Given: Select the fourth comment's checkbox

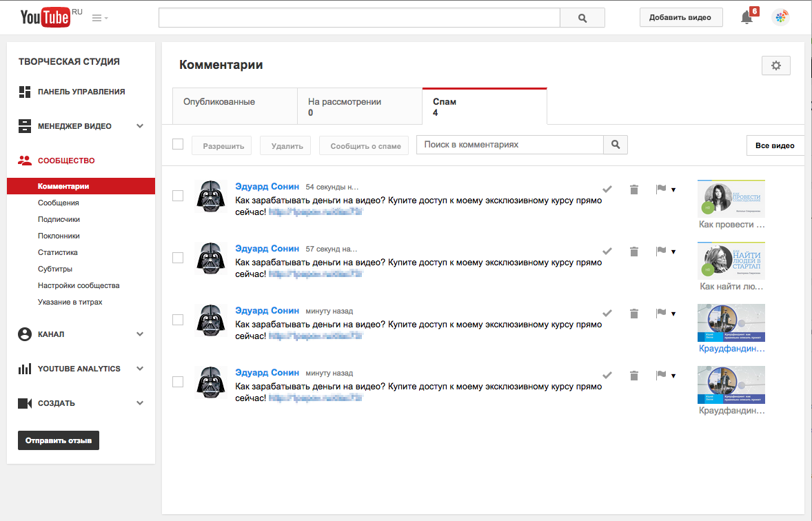Looking at the screenshot, I should (x=178, y=382).
